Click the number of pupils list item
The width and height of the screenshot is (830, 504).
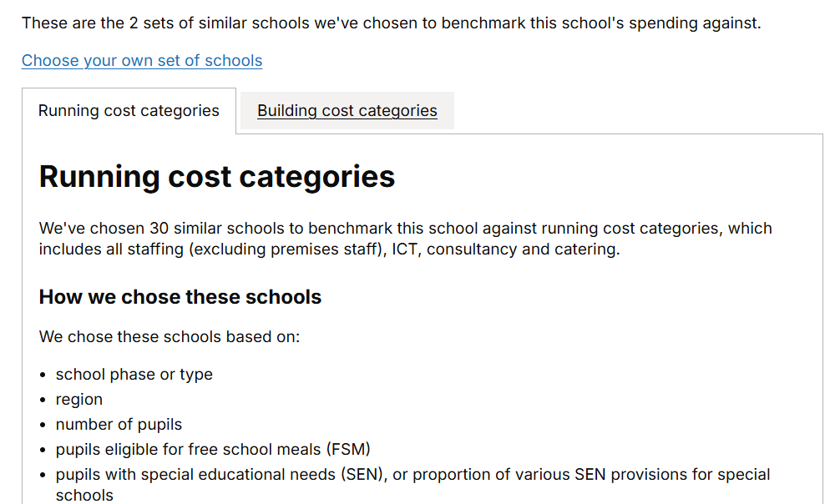tap(119, 425)
